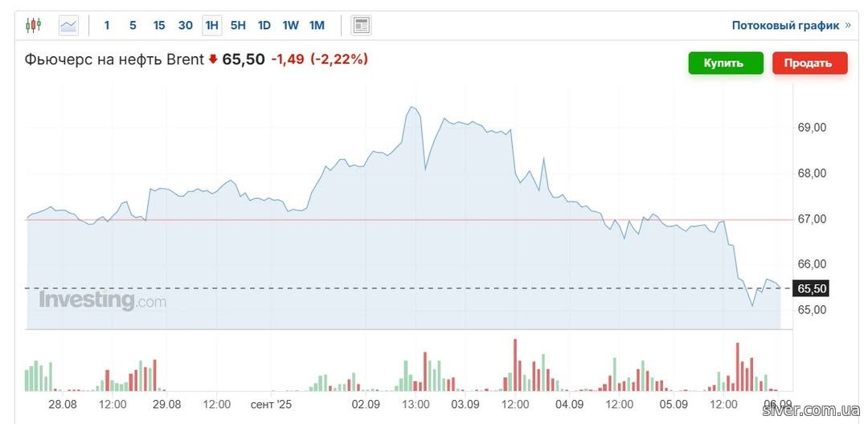Screen dimensions: 868x424
Task: Choose the 30-minute interval
Action: point(186,26)
